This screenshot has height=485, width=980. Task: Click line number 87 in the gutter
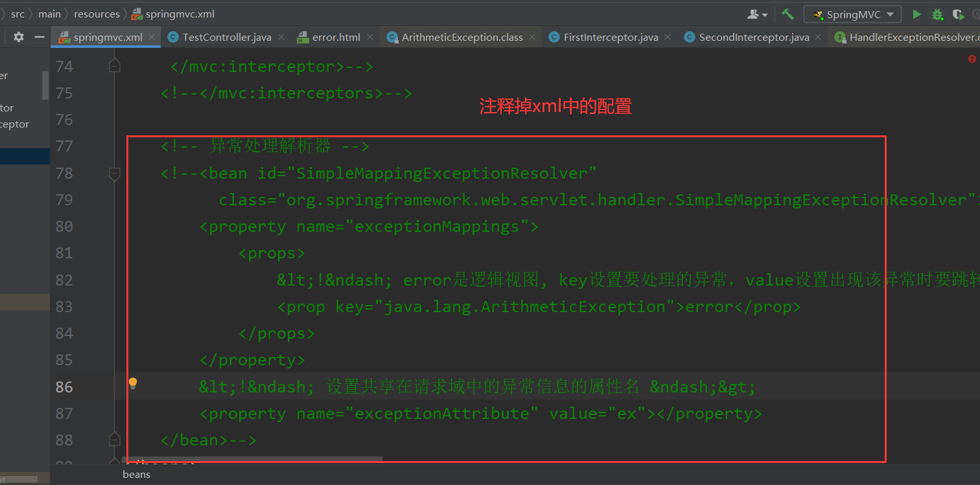(x=64, y=413)
